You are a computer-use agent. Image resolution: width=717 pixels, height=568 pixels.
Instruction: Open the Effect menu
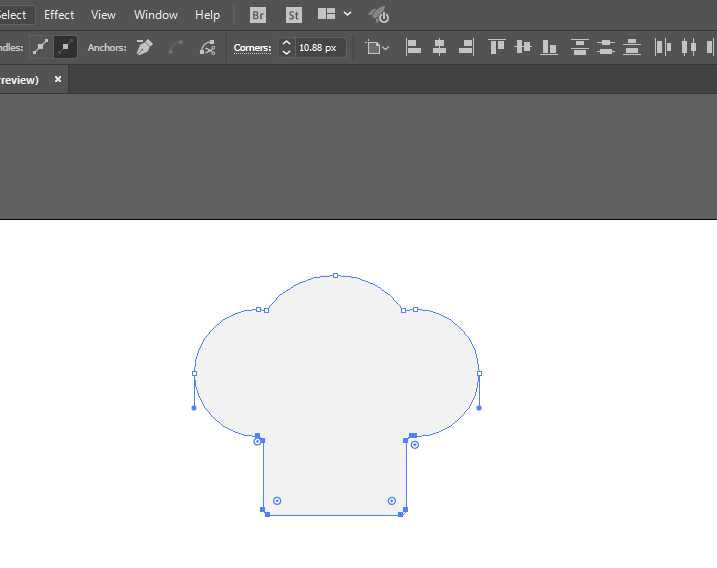59,15
